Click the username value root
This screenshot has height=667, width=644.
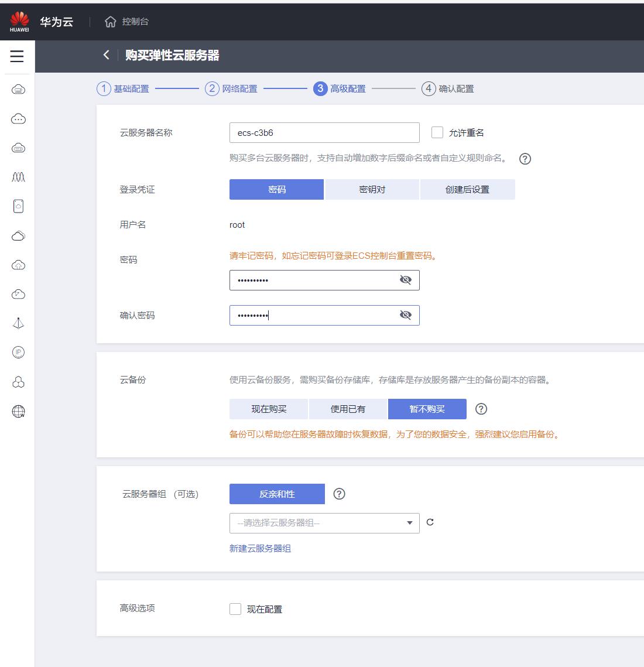(237, 225)
